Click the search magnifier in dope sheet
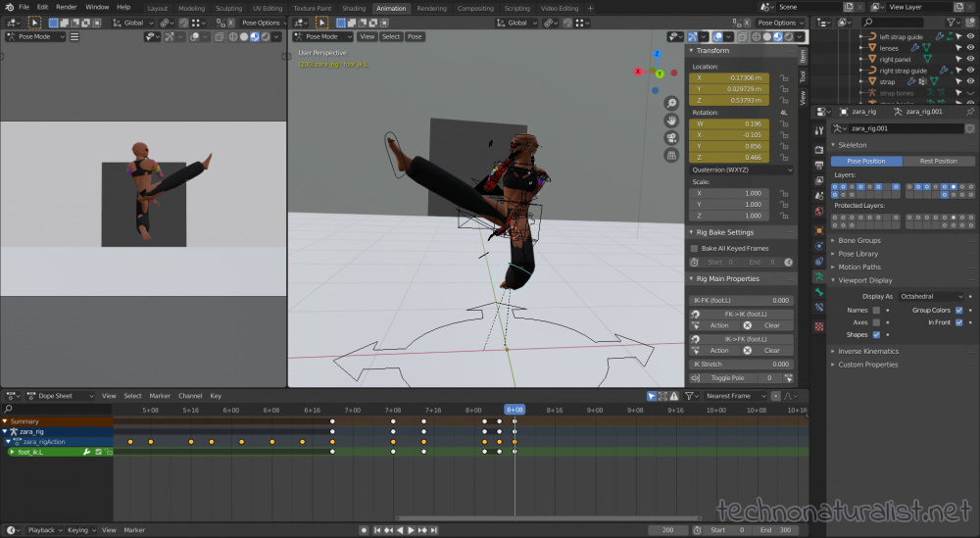This screenshot has height=538, width=980. click(x=8, y=410)
